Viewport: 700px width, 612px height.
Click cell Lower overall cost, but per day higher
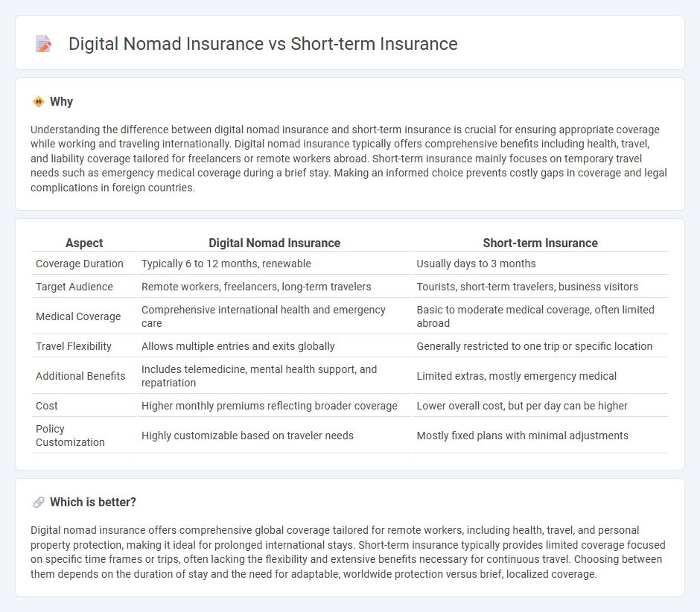pos(540,406)
